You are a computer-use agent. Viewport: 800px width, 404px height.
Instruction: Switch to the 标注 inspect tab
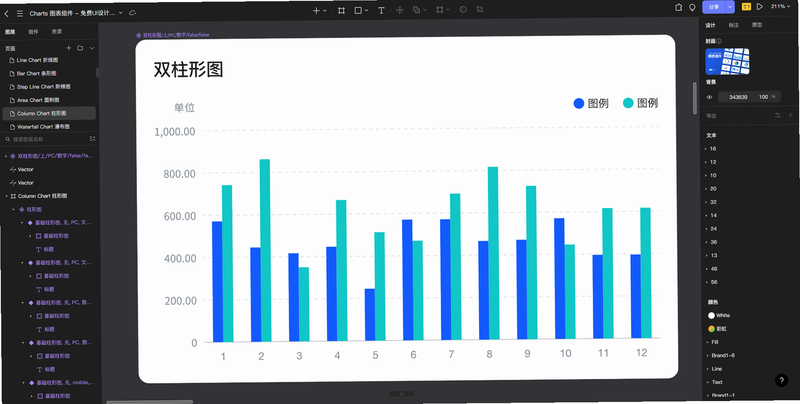point(733,25)
